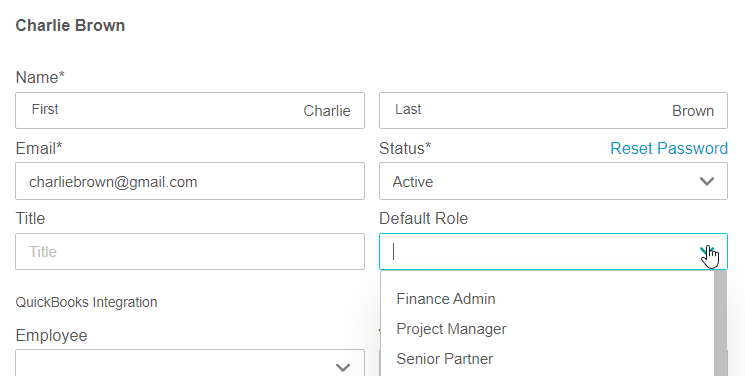The width and height of the screenshot is (745, 376).
Task: Select Finance Admin from the role list
Action: (x=446, y=299)
